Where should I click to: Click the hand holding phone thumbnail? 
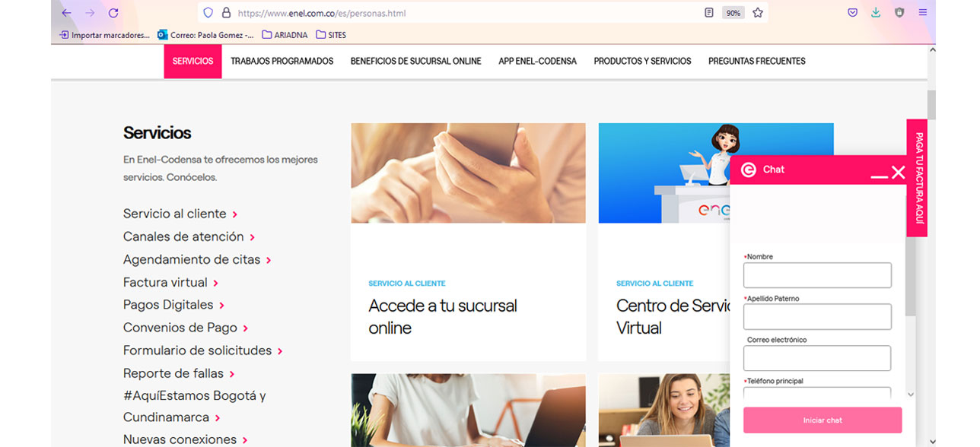pyautogui.click(x=468, y=173)
